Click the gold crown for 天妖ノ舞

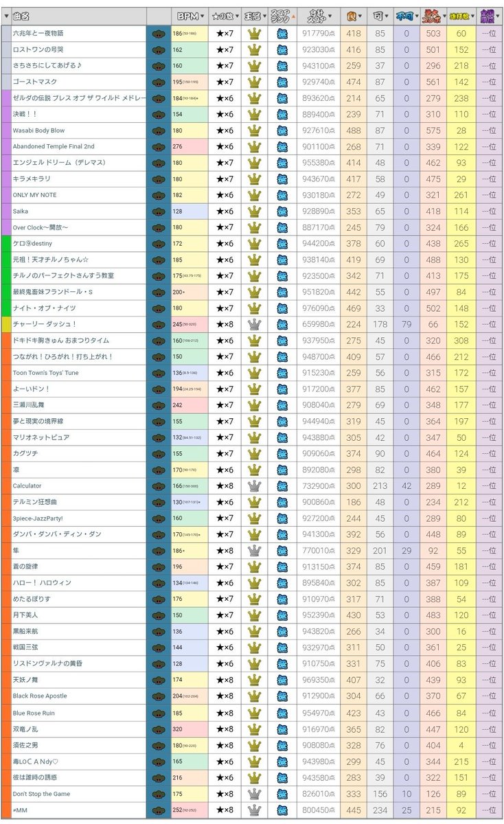coord(254,679)
